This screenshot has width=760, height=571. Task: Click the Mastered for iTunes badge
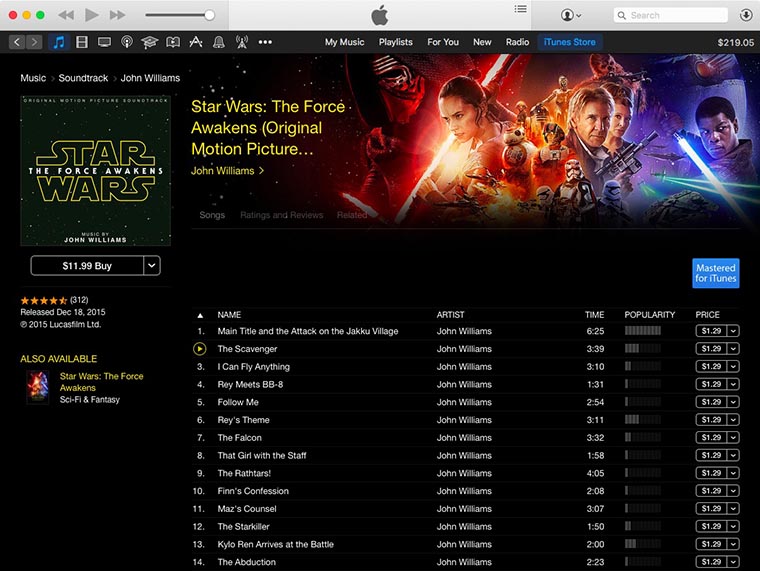(x=716, y=273)
